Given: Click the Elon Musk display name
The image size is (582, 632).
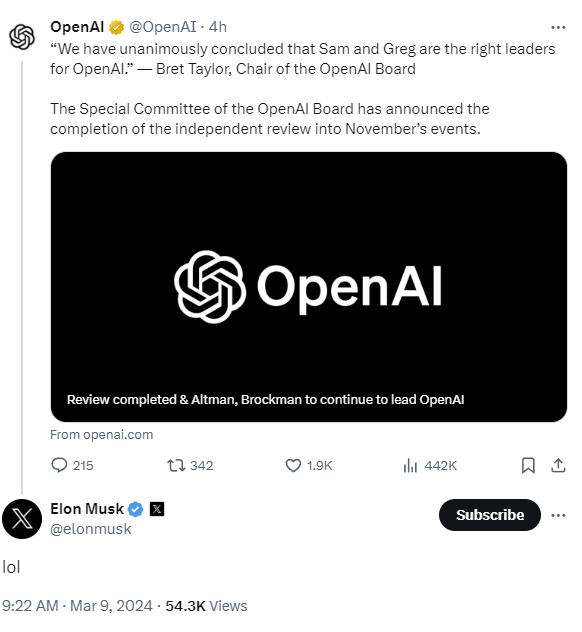Looking at the screenshot, I should (x=87, y=509).
